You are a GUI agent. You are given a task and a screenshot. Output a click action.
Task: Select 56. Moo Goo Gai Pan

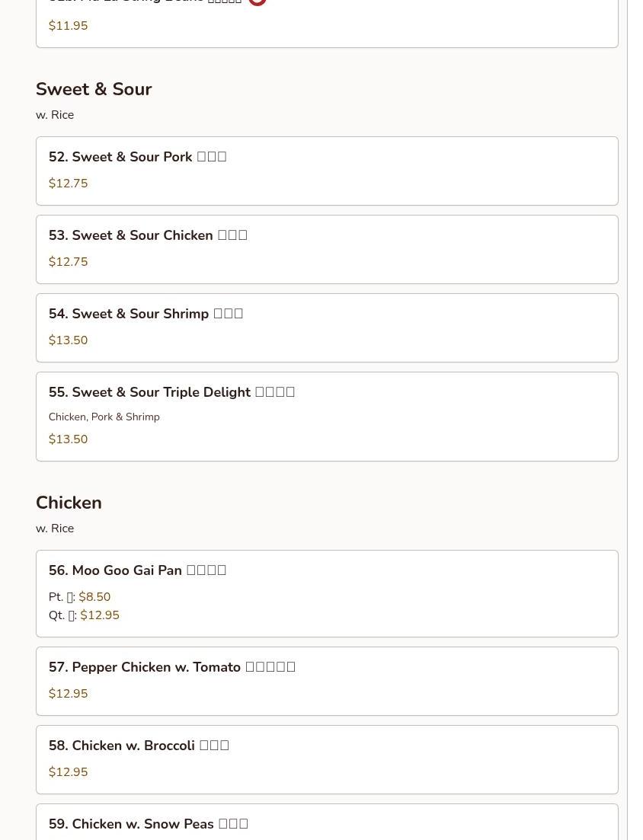tap(137, 570)
